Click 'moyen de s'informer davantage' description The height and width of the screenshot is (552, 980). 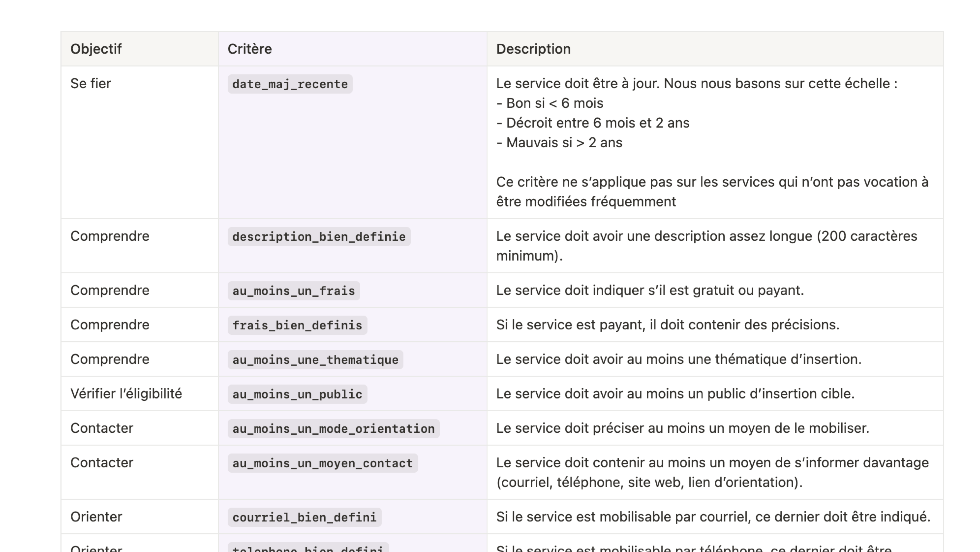(712, 472)
